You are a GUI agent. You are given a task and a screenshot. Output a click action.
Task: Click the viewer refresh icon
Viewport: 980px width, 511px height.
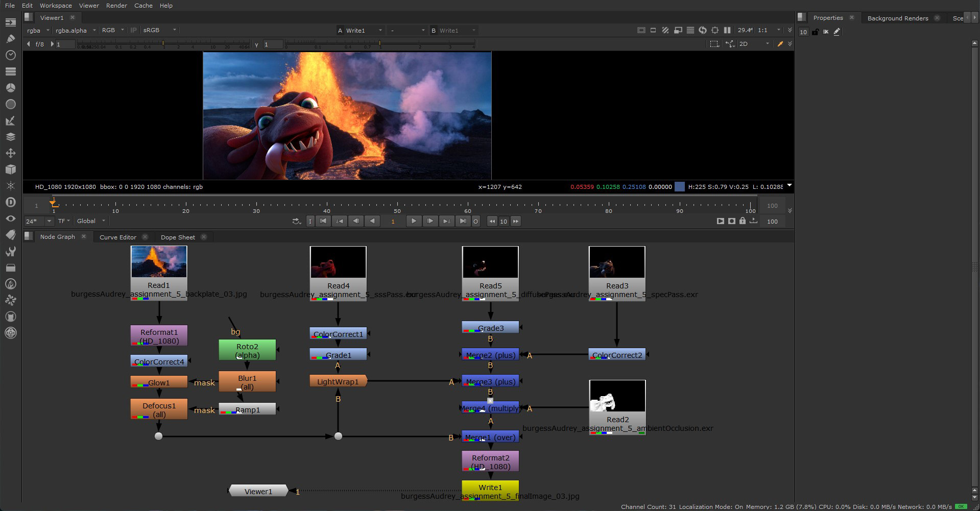(702, 30)
